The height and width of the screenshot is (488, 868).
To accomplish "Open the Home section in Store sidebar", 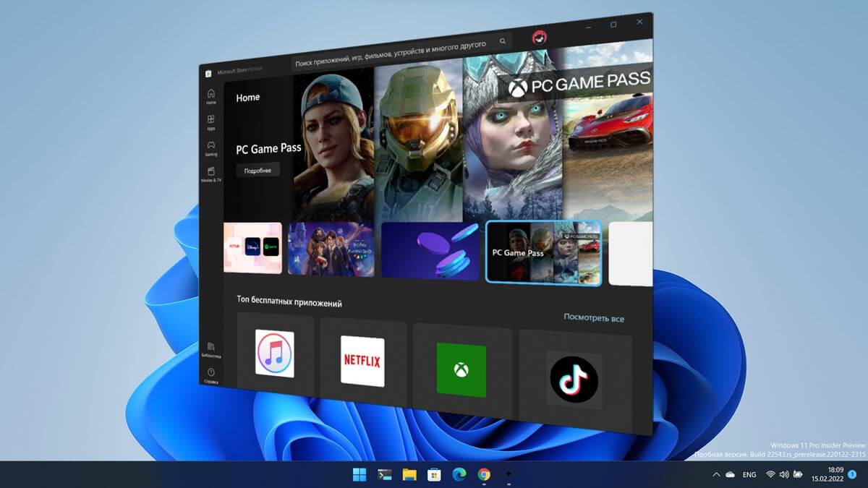I will click(210, 96).
